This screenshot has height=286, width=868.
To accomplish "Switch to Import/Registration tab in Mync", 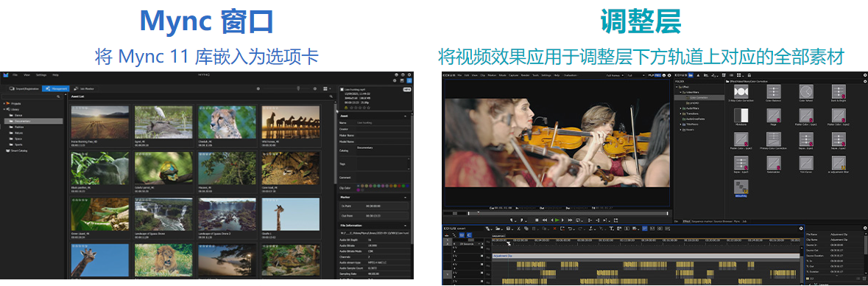I will 24,88.
